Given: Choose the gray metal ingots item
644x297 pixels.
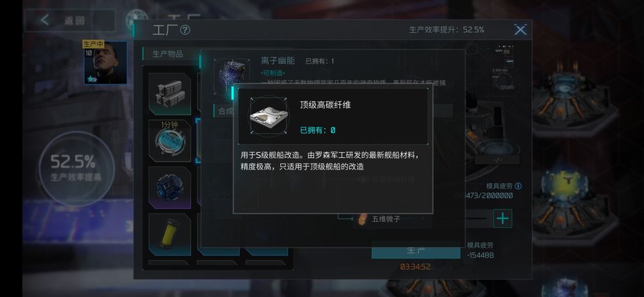Looking at the screenshot, I should 170,94.
